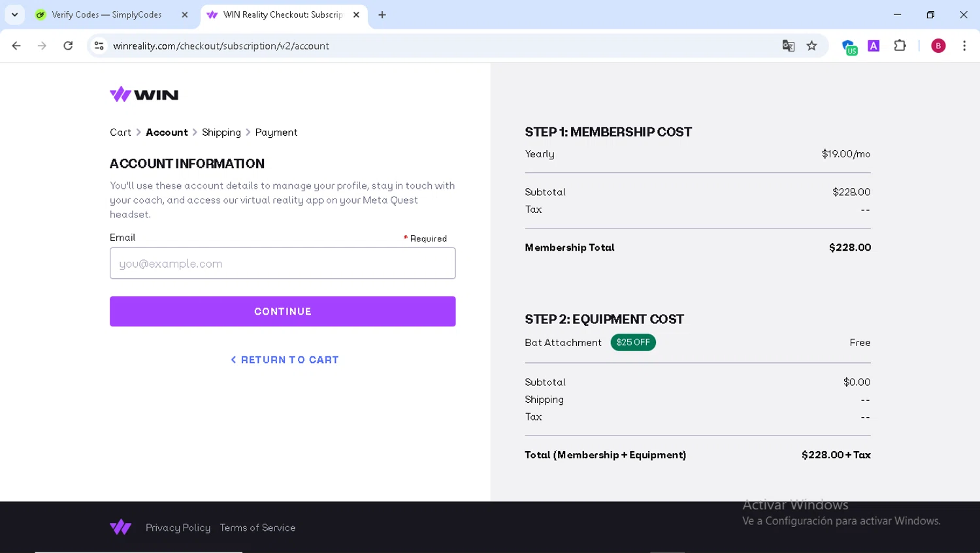Open the browser Extensions puzzle icon
This screenshot has height=553, width=980.
[x=900, y=46]
